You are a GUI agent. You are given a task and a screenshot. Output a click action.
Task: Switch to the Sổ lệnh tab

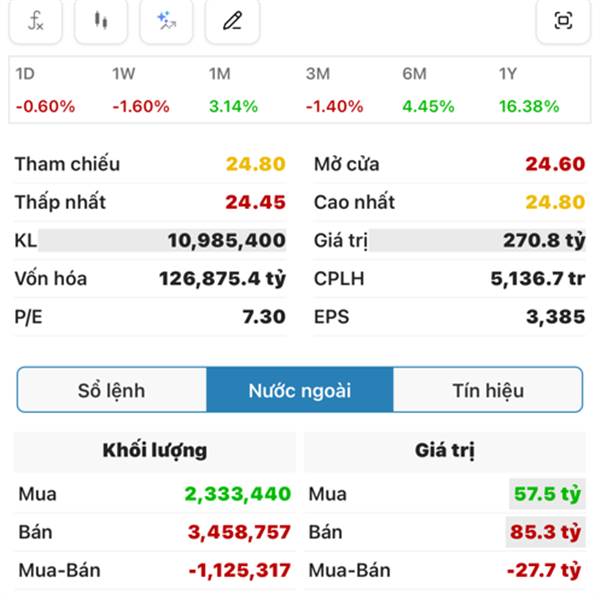111,390
